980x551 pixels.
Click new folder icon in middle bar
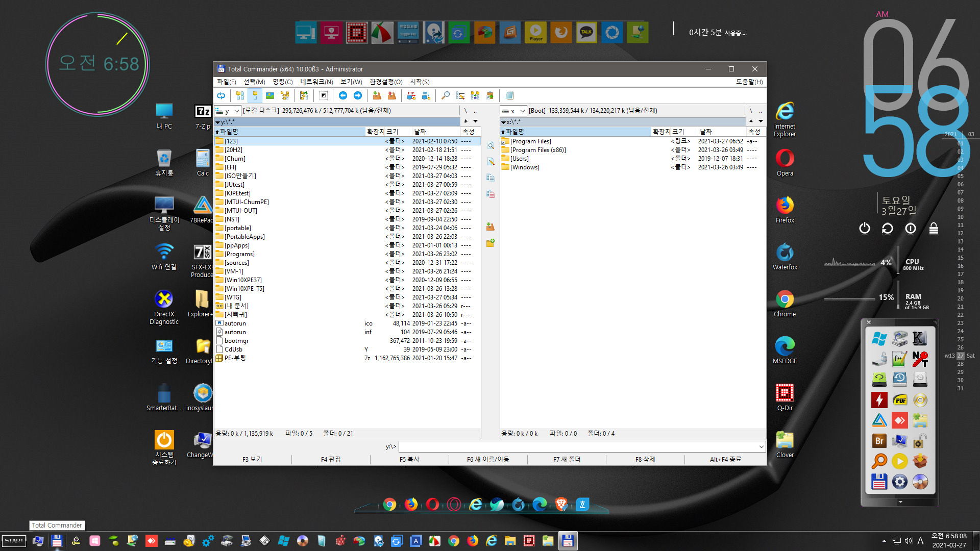click(x=491, y=243)
